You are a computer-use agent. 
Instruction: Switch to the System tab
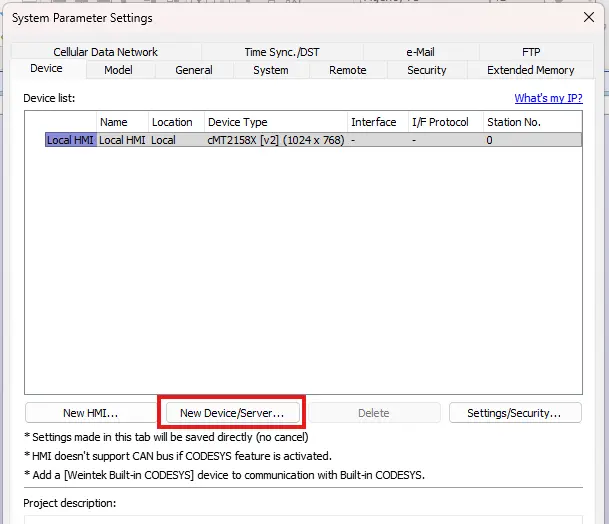[x=271, y=70]
